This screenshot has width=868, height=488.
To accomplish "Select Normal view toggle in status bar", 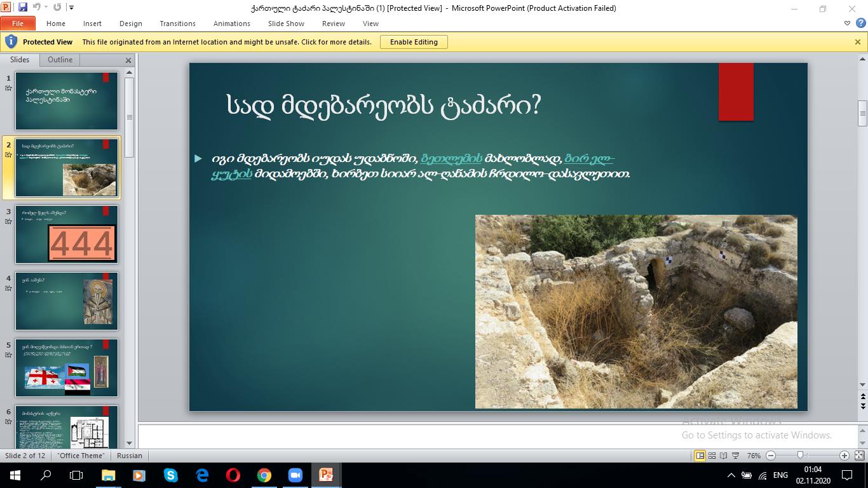I will coord(700,456).
